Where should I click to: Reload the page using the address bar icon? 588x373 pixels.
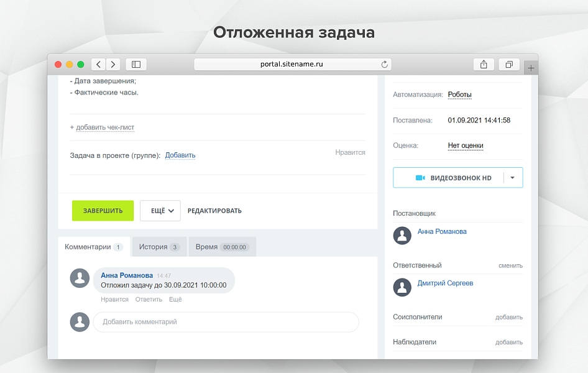[385, 64]
